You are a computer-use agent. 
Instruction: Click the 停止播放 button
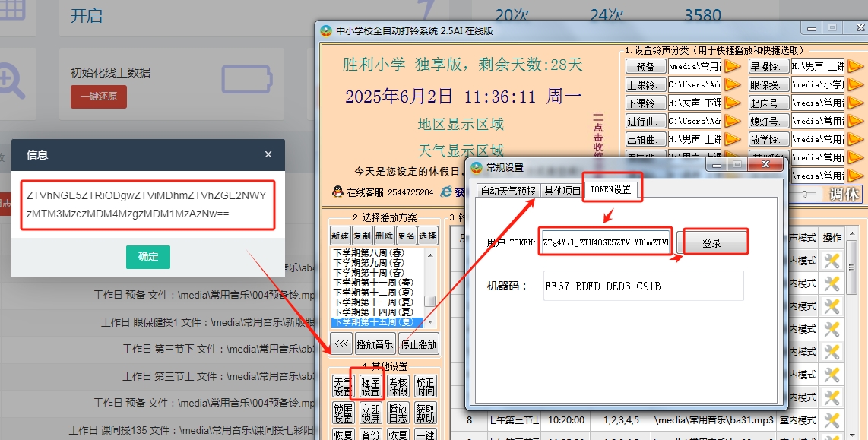[x=419, y=344]
